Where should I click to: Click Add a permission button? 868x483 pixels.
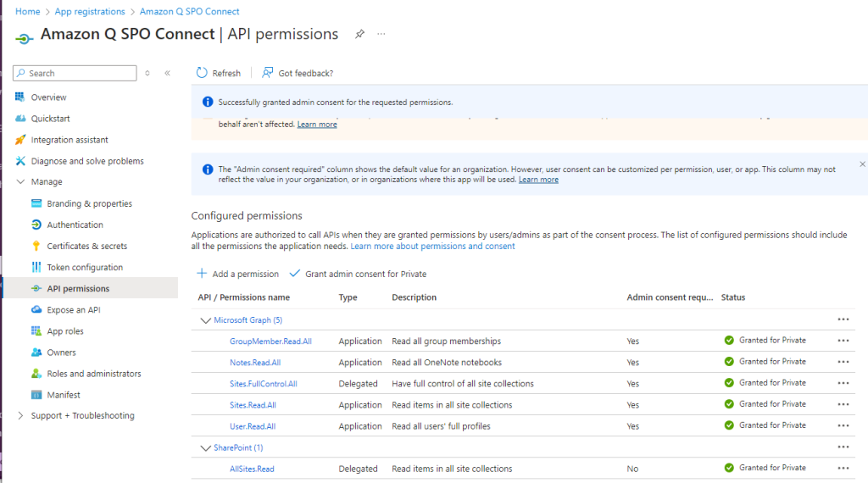point(237,274)
